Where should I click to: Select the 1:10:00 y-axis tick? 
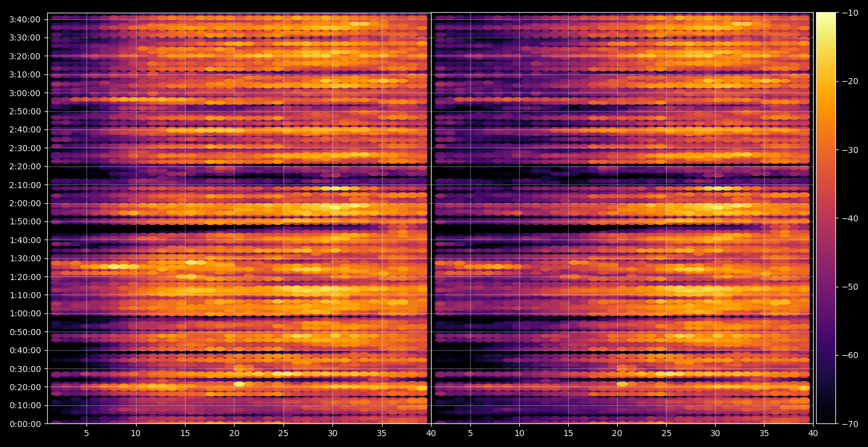pyautogui.click(x=25, y=295)
